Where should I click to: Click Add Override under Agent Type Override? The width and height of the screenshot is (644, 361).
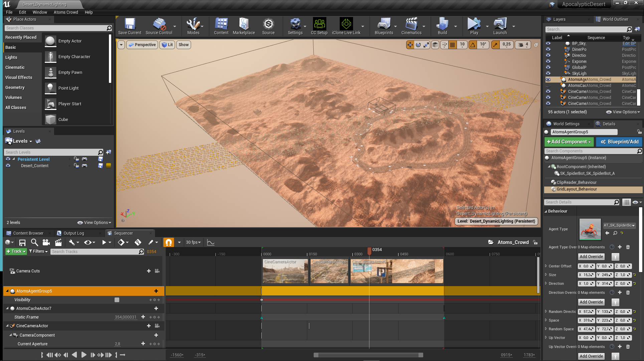pyautogui.click(x=591, y=257)
